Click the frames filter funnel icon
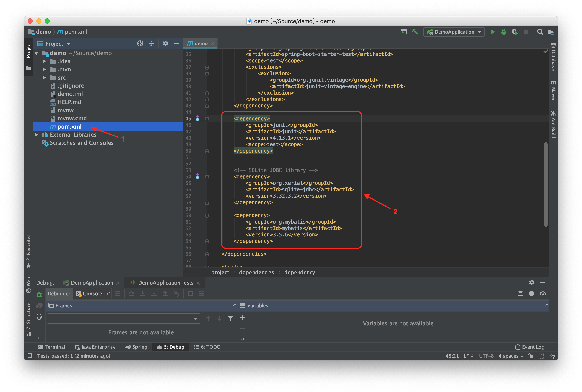This screenshot has width=582, height=392. pyautogui.click(x=230, y=318)
